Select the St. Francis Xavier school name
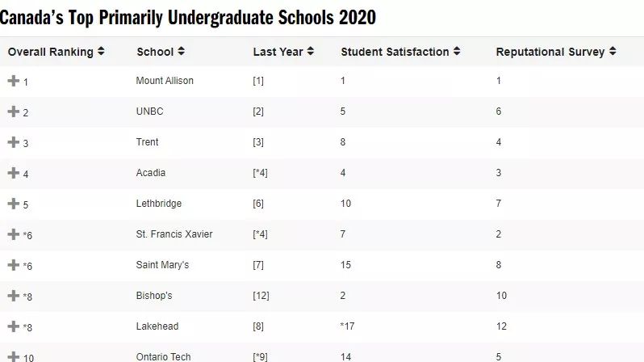644x362 pixels. click(x=174, y=234)
